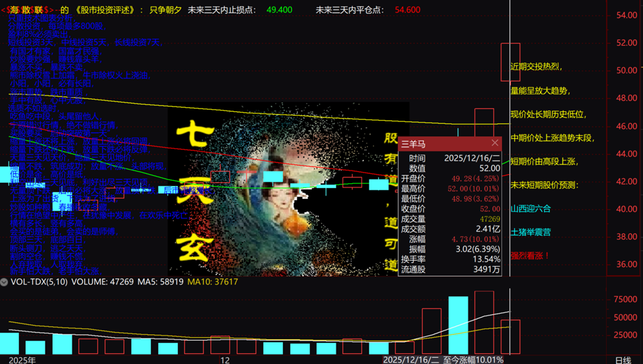Click the red 强烈看涨 forecast text
Image resolution: width=643 pixels, height=364 pixels.
530,255
